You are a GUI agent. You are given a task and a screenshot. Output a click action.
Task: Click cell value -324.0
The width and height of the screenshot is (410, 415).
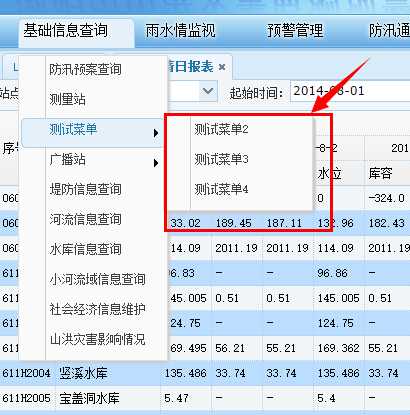tap(387, 198)
